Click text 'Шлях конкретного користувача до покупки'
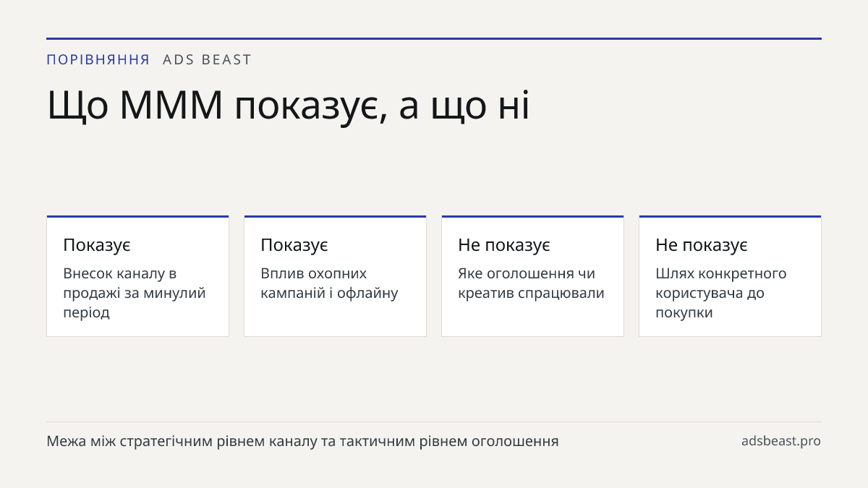The height and width of the screenshot is (488, 868). click(721, 293)
